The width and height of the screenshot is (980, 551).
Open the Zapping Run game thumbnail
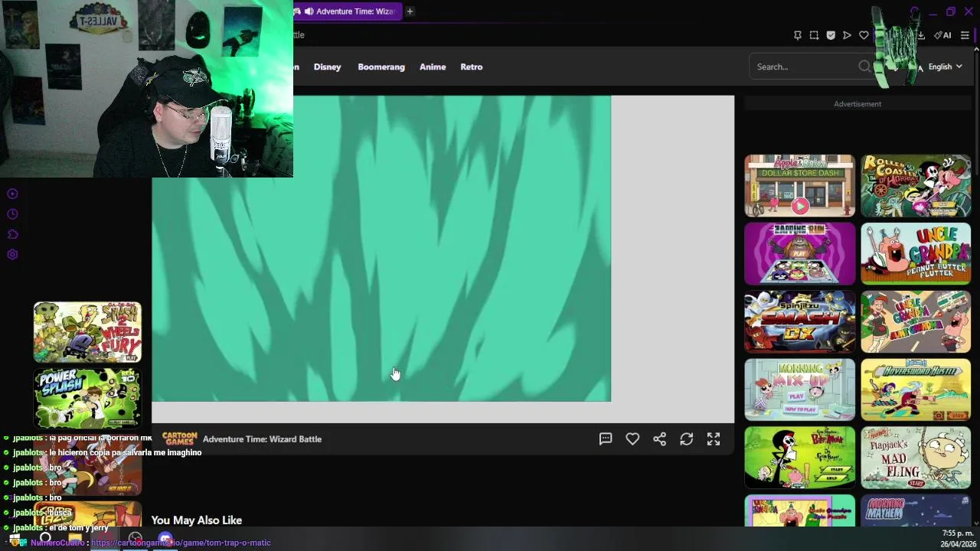pyautogui.click(x=799, y=253)
